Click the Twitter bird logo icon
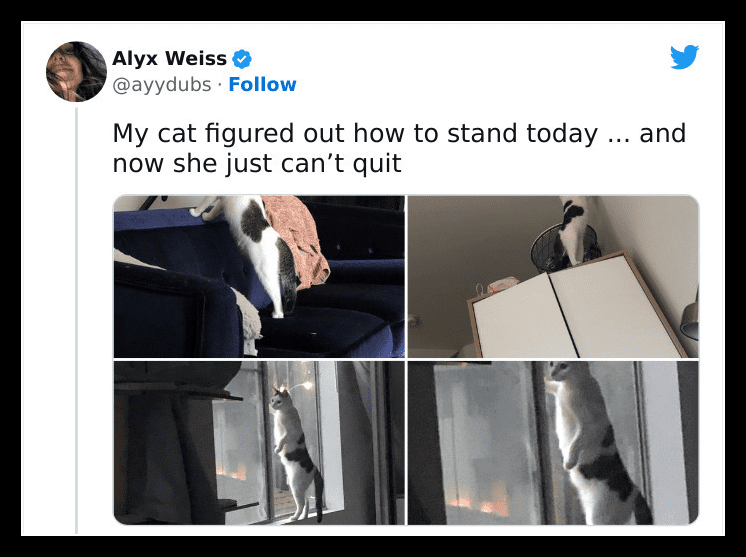746x557 pixels. tap(684, 57)
